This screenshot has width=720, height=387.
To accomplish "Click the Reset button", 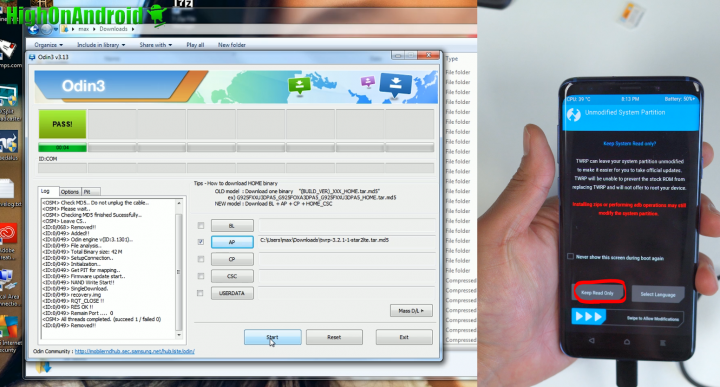I will (334, 337).
